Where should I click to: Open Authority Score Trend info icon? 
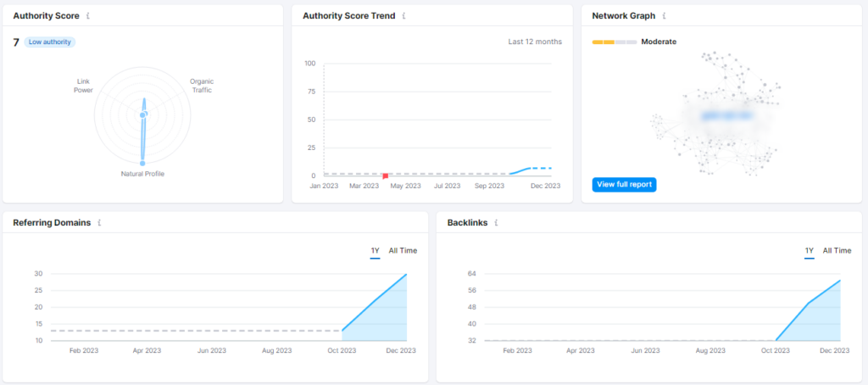[x=404, y=16]
